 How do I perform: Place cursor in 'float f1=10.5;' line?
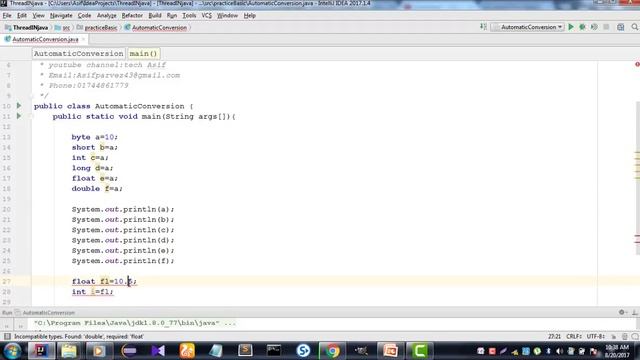pyautogui.click(x=104, y=281)
